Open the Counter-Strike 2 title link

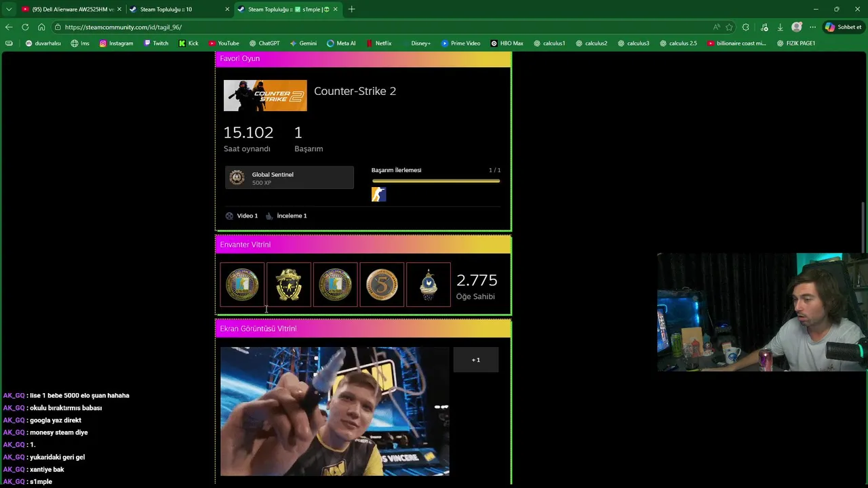pos(355,91)
